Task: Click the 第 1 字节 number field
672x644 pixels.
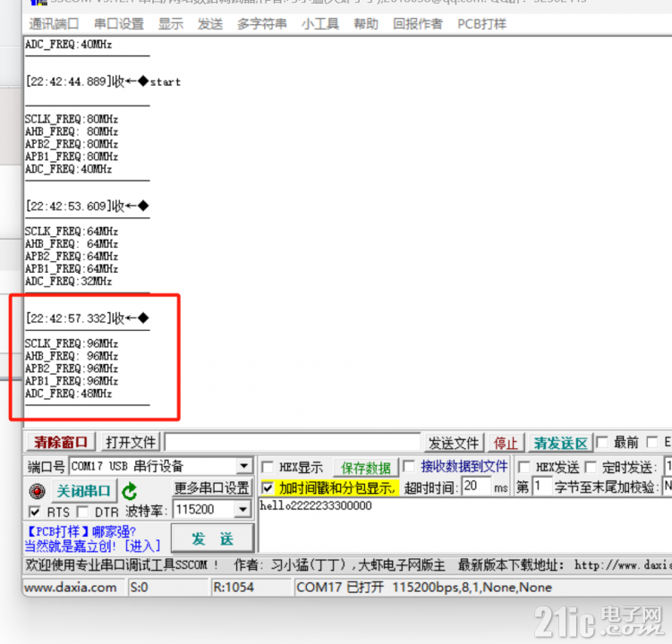Action: pyautogui.click(x=541, y=487)
